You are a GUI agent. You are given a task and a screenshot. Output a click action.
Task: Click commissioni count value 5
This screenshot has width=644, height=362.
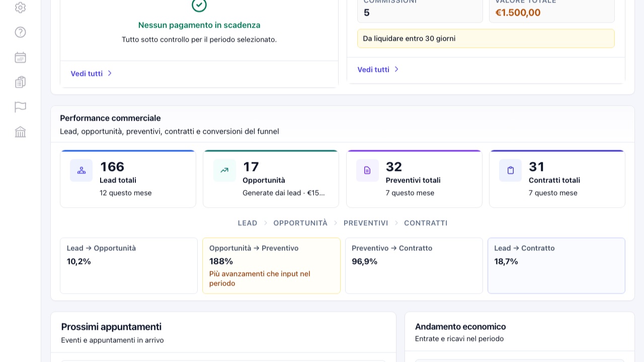(367, 13)
